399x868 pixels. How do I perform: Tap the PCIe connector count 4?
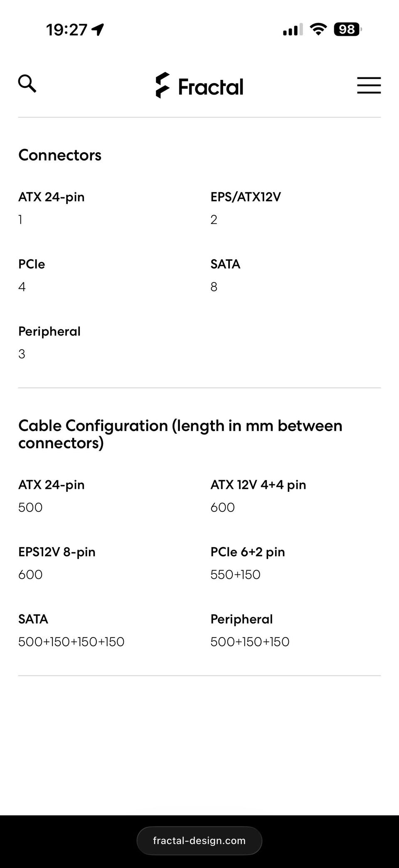22,287
